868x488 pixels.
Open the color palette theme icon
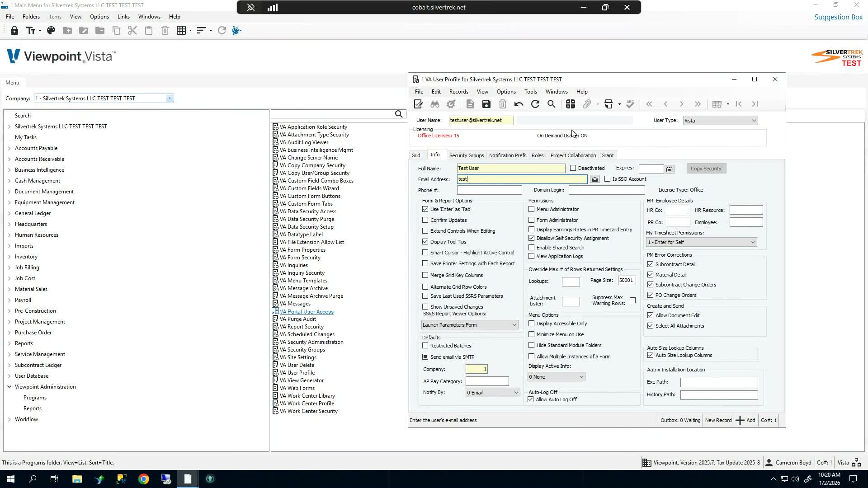(51, 31)
